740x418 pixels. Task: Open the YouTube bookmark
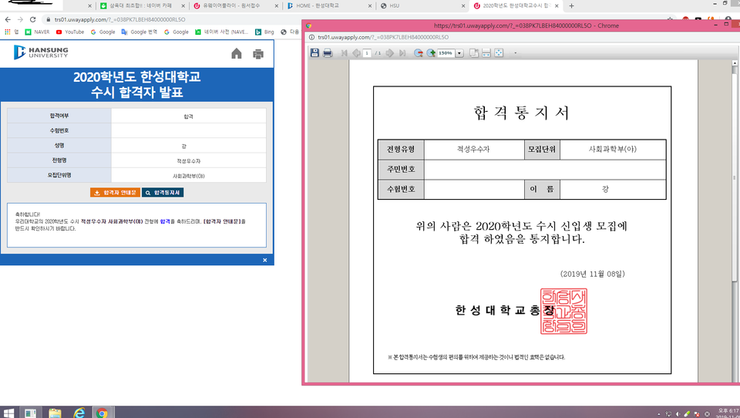(x=70, y=32)
